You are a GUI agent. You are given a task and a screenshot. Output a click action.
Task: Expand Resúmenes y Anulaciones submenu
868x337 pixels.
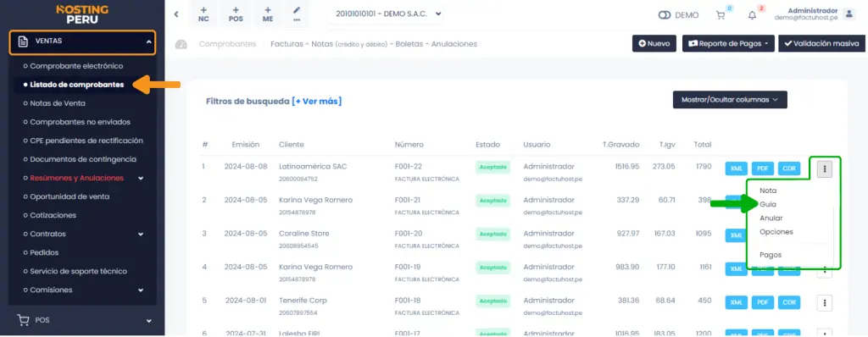pyautogui.click(x=84, y=178)
